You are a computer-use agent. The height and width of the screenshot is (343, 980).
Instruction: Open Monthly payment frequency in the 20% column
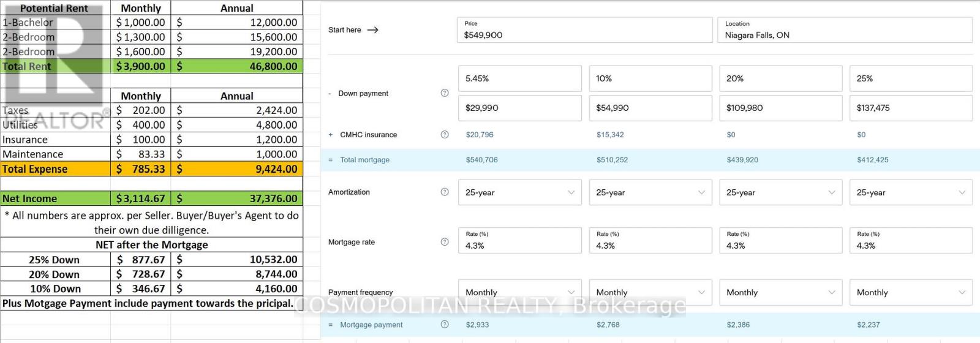(x=780, y=292)
